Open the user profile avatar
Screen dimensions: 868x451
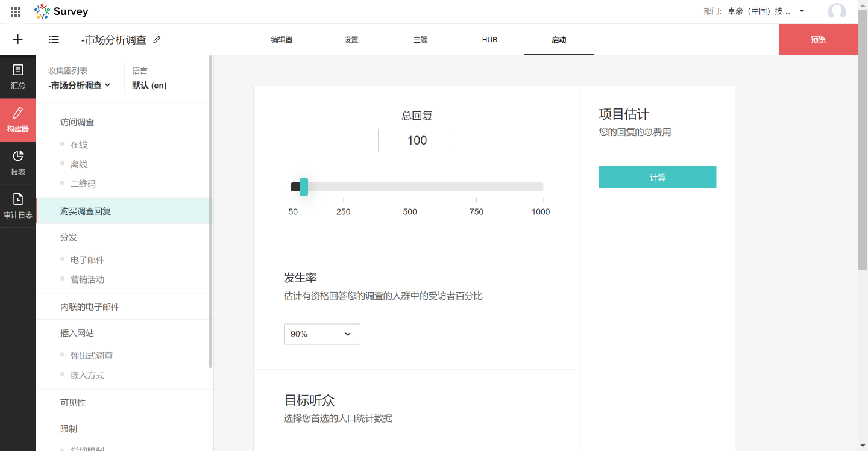[837, 11]
